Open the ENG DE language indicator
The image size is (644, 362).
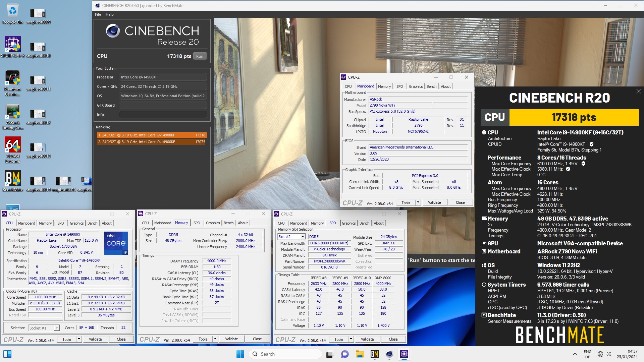pos(588,354)
